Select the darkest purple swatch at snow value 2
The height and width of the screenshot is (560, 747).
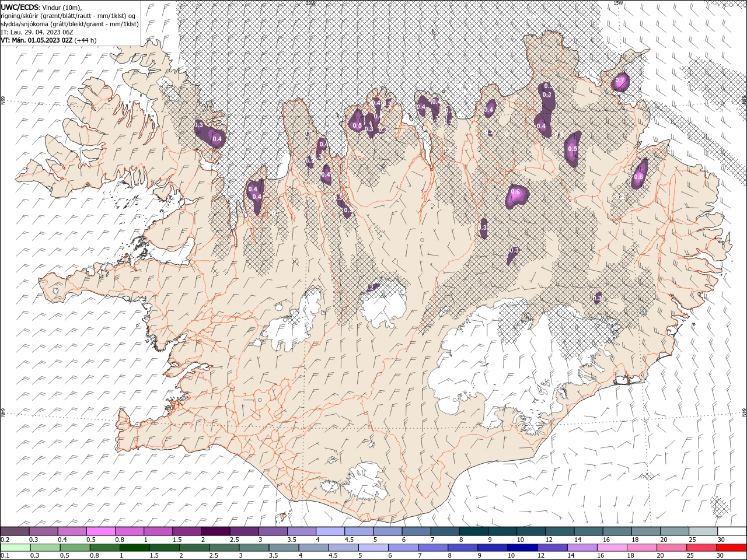click(x=215, y=531)
